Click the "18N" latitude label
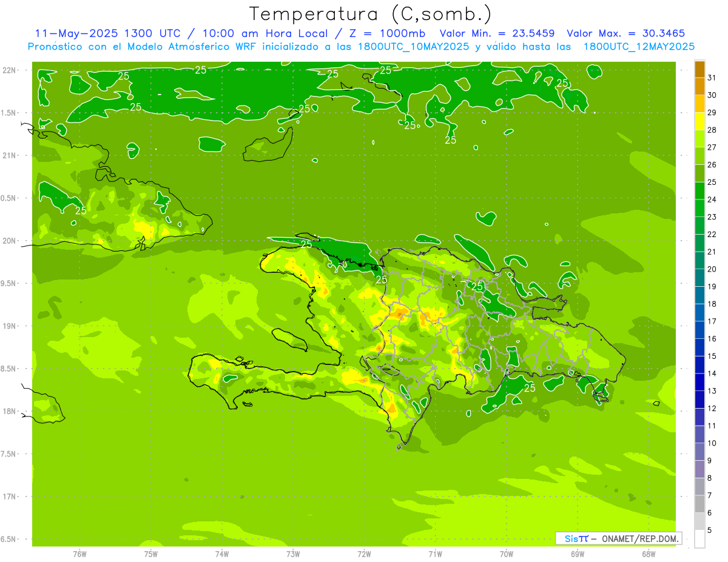The width and height of the screenshot is (728, 562). tap(8, 411)
